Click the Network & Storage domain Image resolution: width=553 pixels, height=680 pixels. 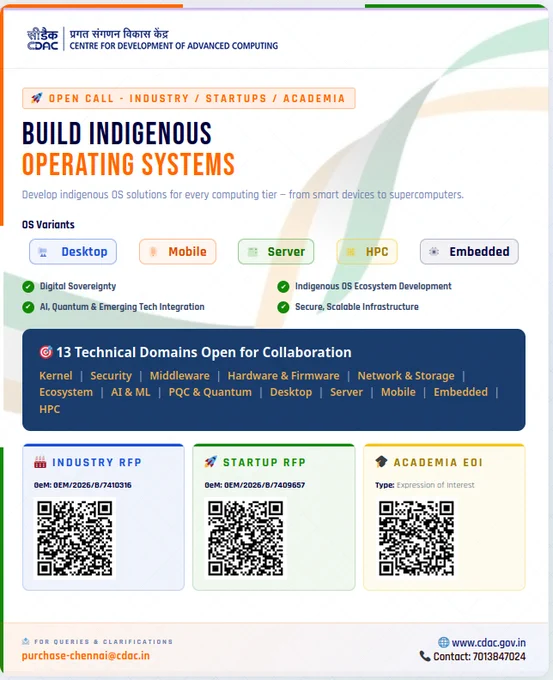406,376
